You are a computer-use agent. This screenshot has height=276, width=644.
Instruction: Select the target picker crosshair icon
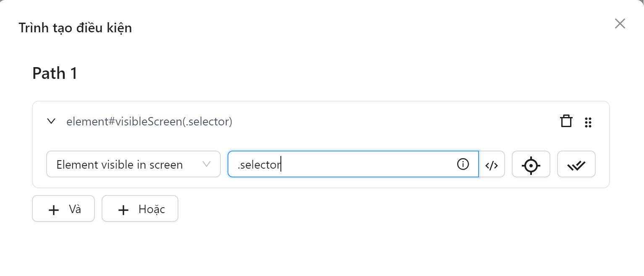click(x=531, y=164)
